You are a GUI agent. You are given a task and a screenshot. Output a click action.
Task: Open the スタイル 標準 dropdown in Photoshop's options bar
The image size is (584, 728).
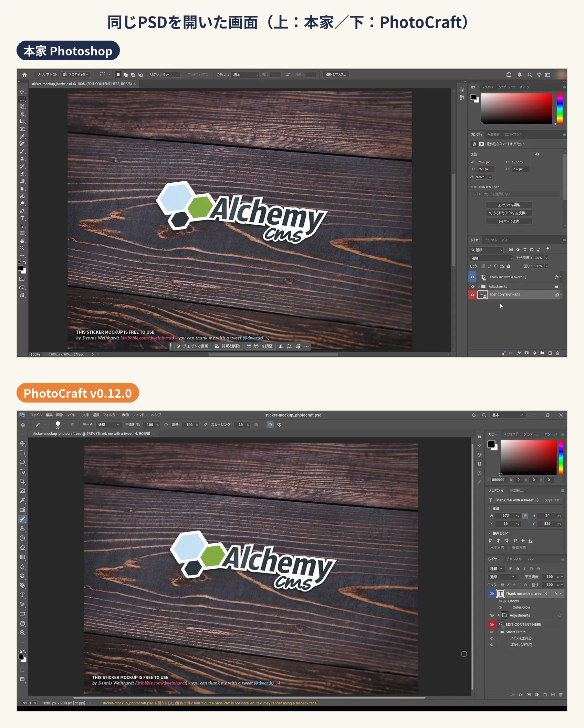245,75
